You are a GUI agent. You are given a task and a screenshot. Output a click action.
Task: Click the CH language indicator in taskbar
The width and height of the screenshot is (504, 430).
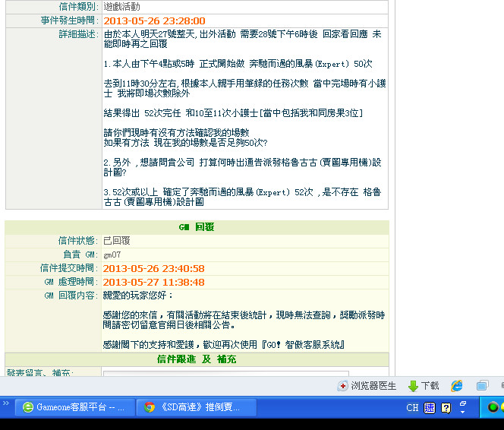click(412, 408)
